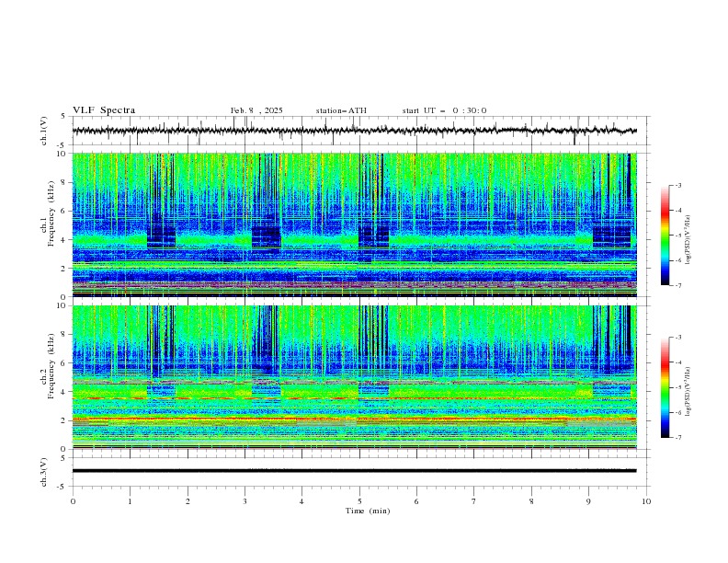This screenshot has height=563, width=728.
Task: Click the "log(PSD)(V²/Hz)" label beside ch.2 color bar
Action: click(x=689, y=392)
